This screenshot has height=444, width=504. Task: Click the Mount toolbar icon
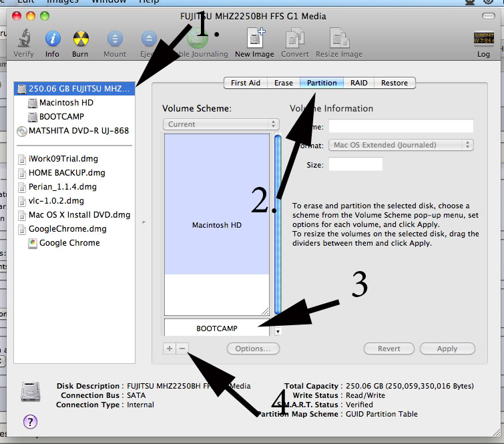pyautogui.click(x=115, y=39)
